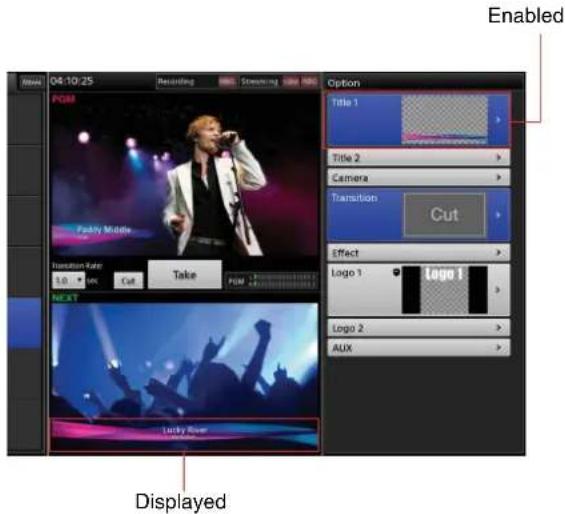Expand the Transition arrow
Image resolution: width=565 pixels, height=514 pixels.
[498, 215]
